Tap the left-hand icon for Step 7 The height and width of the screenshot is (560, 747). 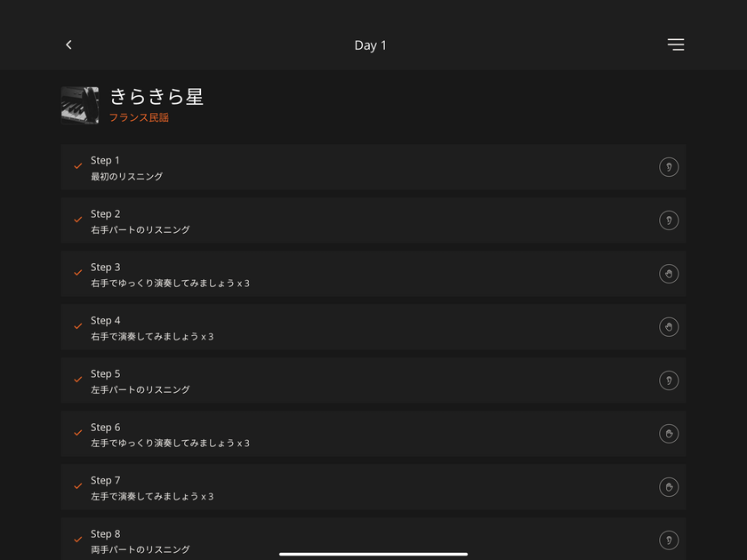[x=669, y=487]
